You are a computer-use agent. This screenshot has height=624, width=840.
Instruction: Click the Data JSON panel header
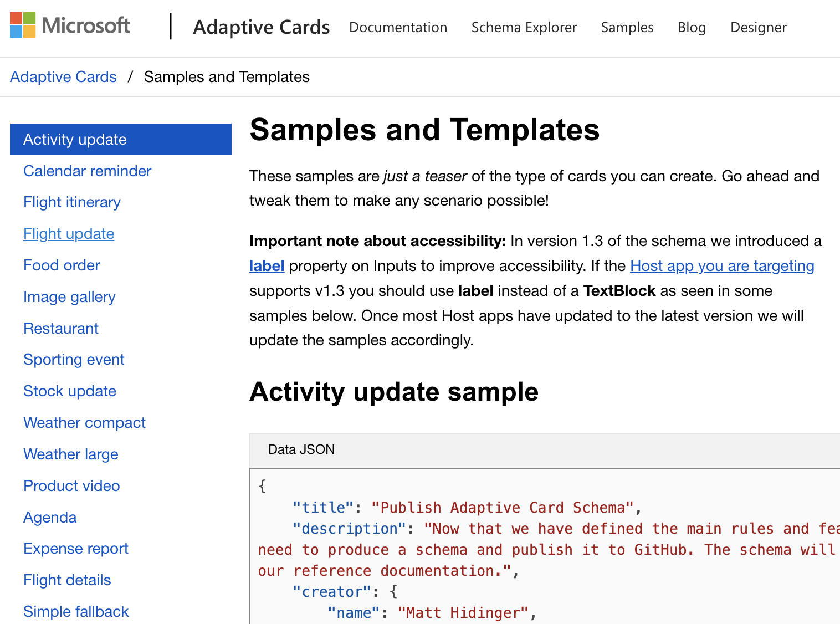(x=545, y=450)
